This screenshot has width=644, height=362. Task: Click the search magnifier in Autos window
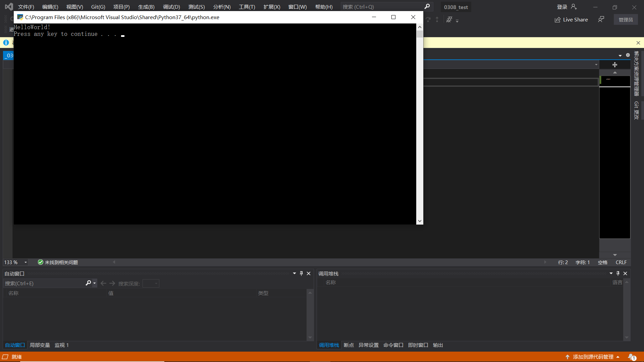click(88, 283)
